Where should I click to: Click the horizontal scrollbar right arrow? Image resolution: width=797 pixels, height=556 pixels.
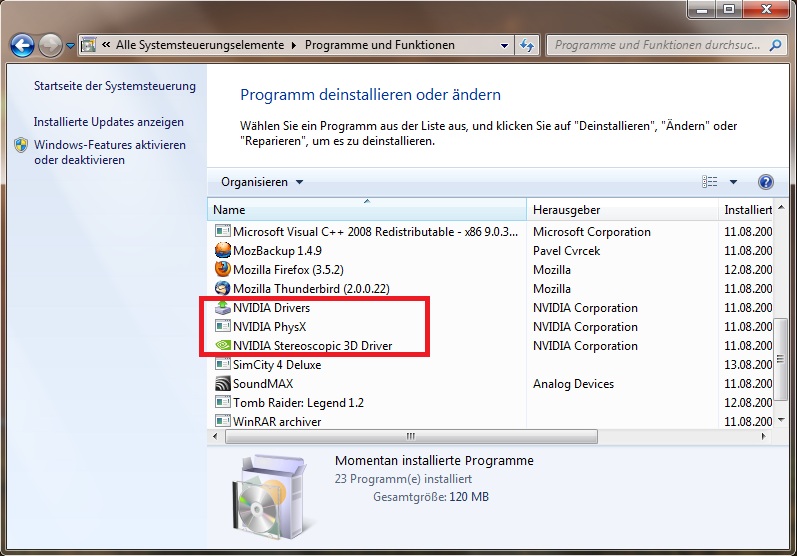(763, 436)
